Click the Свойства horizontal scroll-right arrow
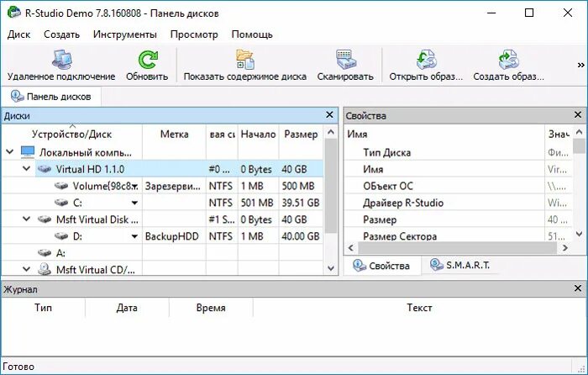Viewport: 588px width, 375px height. [565, 248]
